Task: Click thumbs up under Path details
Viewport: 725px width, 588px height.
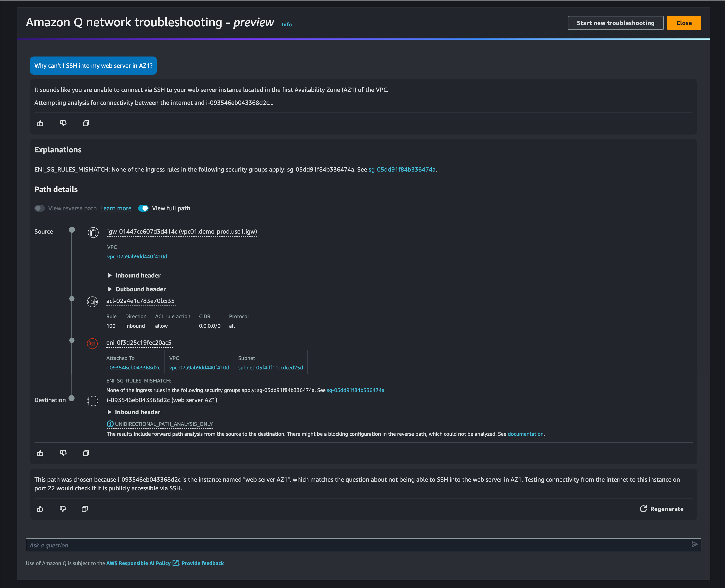Action: (x=40, y=453)
